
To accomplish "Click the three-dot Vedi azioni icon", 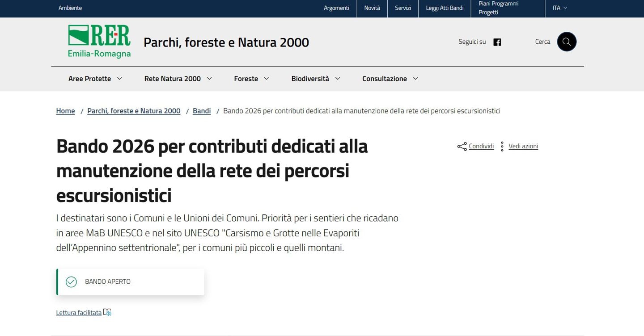I will click(x=502, y=147).
